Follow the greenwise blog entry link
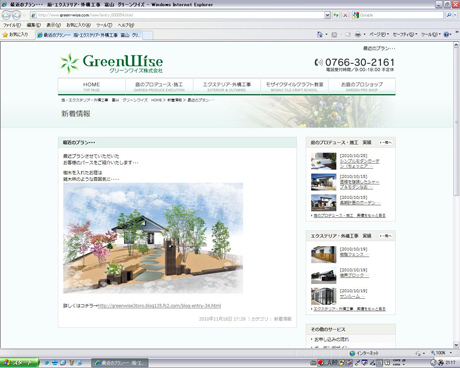 tap(159, 306)
